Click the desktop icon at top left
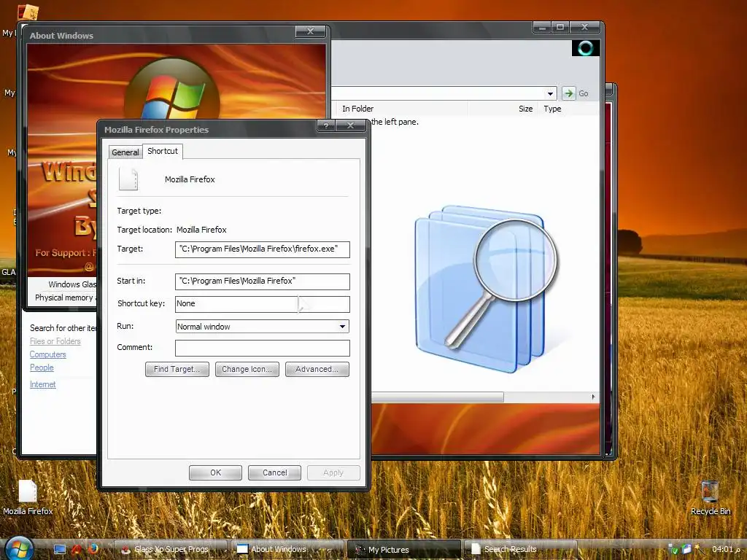This screenshot has height=560, width=747. (28, 12)
